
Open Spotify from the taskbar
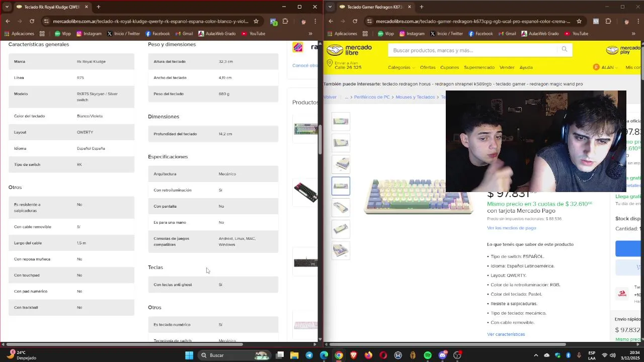[x=428, y=355]
